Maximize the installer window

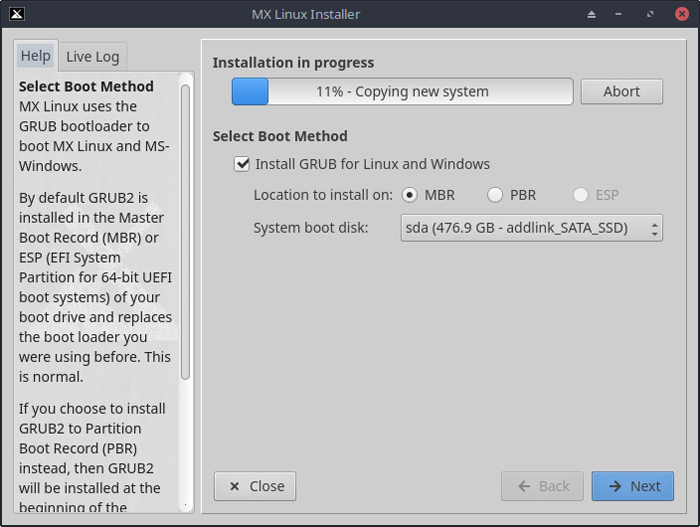coord(650,14)
